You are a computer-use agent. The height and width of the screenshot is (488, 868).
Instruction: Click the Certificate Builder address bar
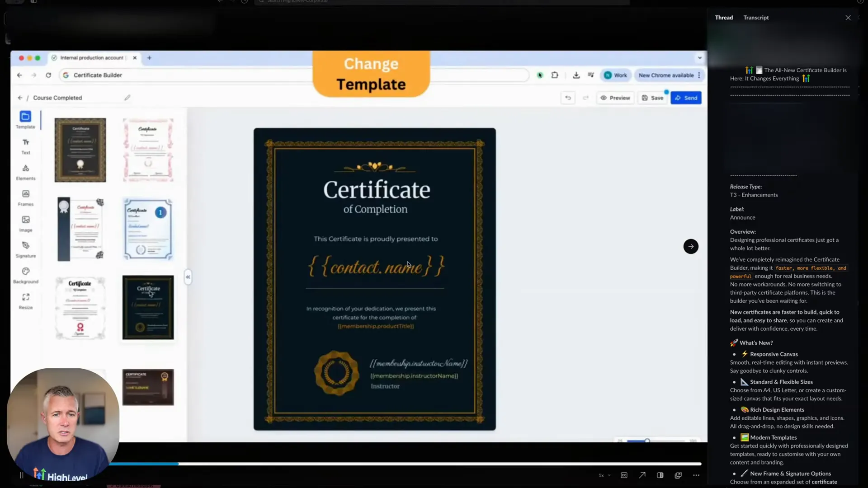pos(294,75)
